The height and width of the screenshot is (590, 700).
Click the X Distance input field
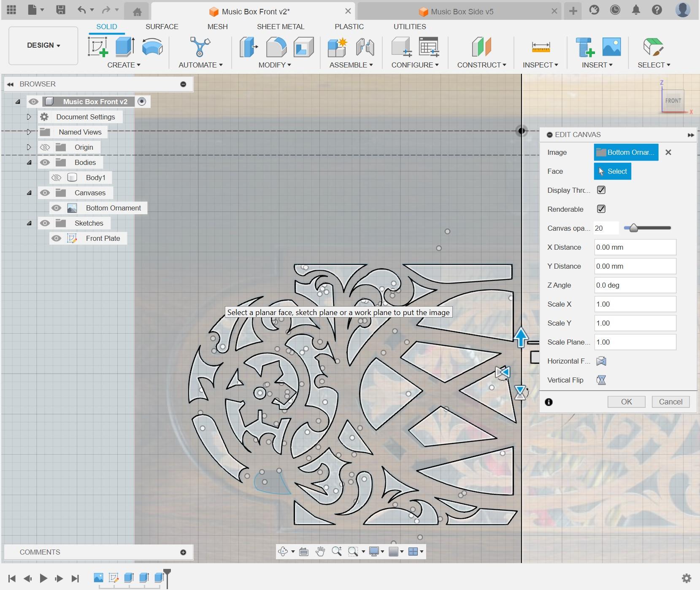[634, 247]
